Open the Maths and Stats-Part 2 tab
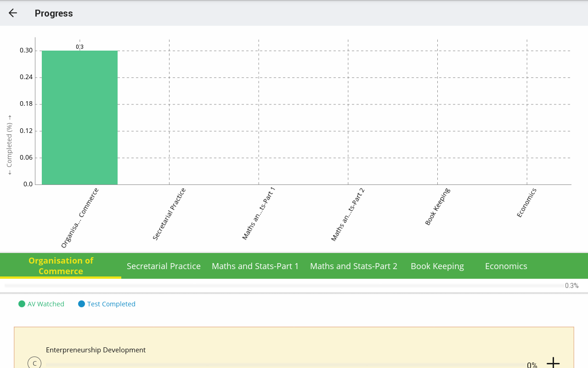588x368 pixels. pyautogui.click(x=353, y=266)
